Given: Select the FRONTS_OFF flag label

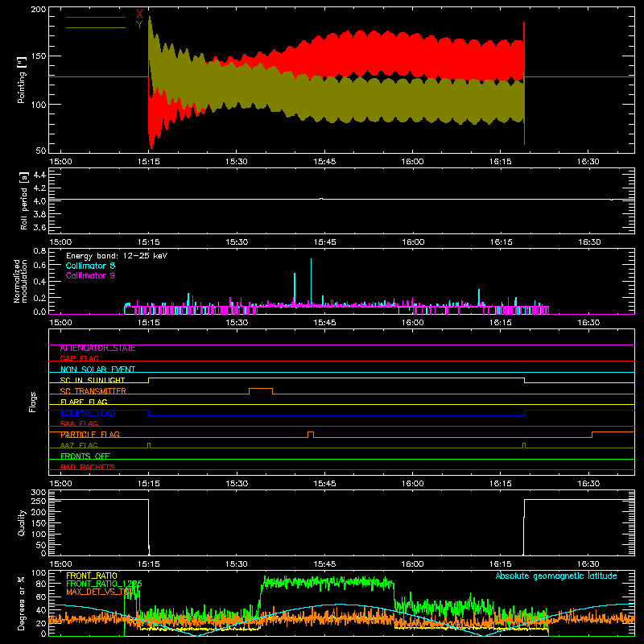Looking at the screenshot, I should coord(85,456).
